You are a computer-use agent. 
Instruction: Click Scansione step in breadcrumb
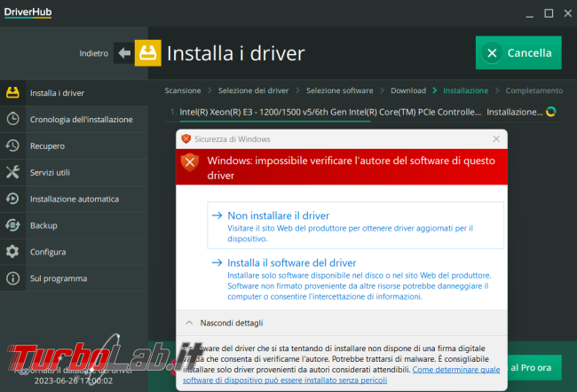pyautogui.click(x=183, y=90)
